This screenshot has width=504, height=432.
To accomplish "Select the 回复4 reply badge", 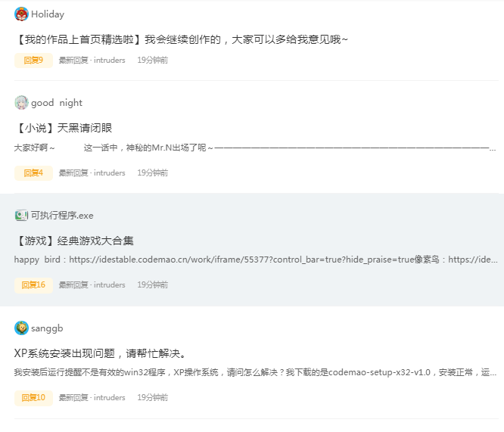I will pos(33,173).
